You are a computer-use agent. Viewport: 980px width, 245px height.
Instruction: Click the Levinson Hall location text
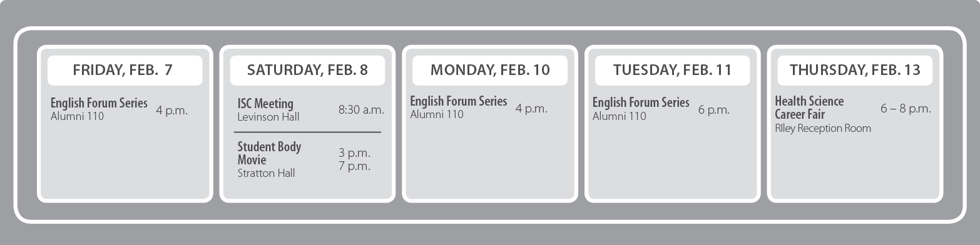[268, 117]
